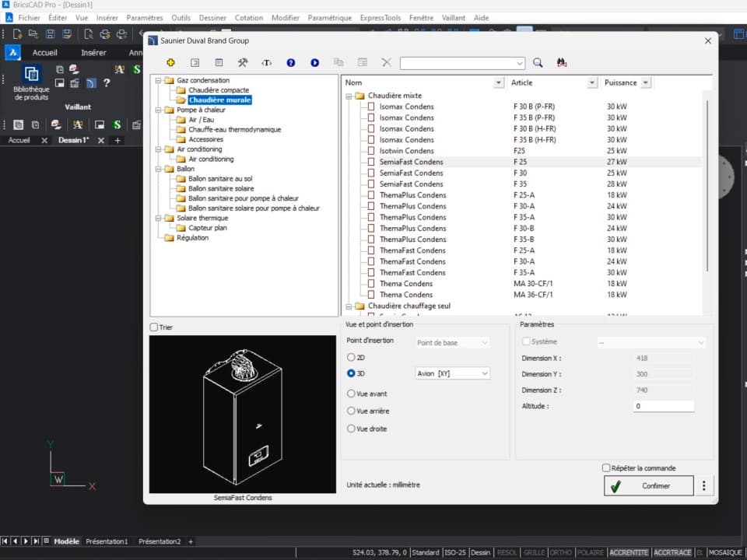The image size is (747, 560).
Task: Open the Paramétrique menu
Action: click(330, 17)
